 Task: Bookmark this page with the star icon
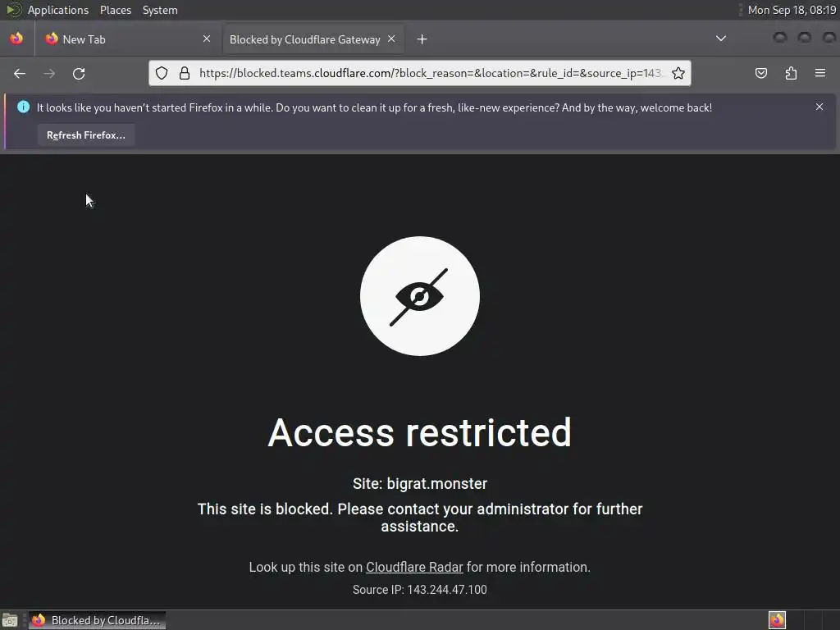coord(678,73)
